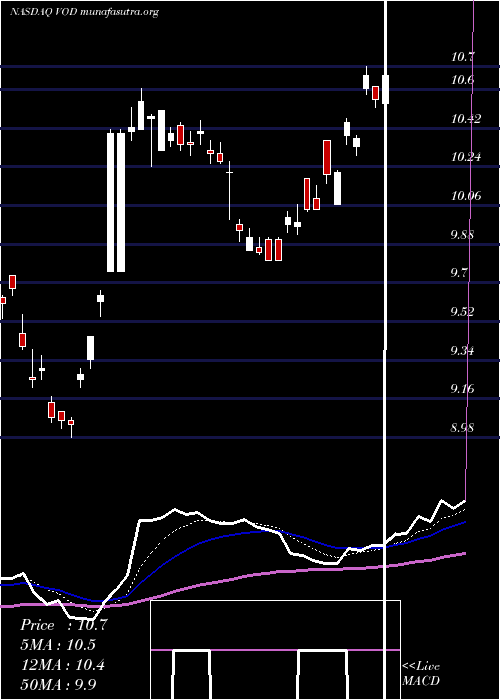Click the 12MA : 10.4 readout

pyautogui.click(x=62, y=665)
